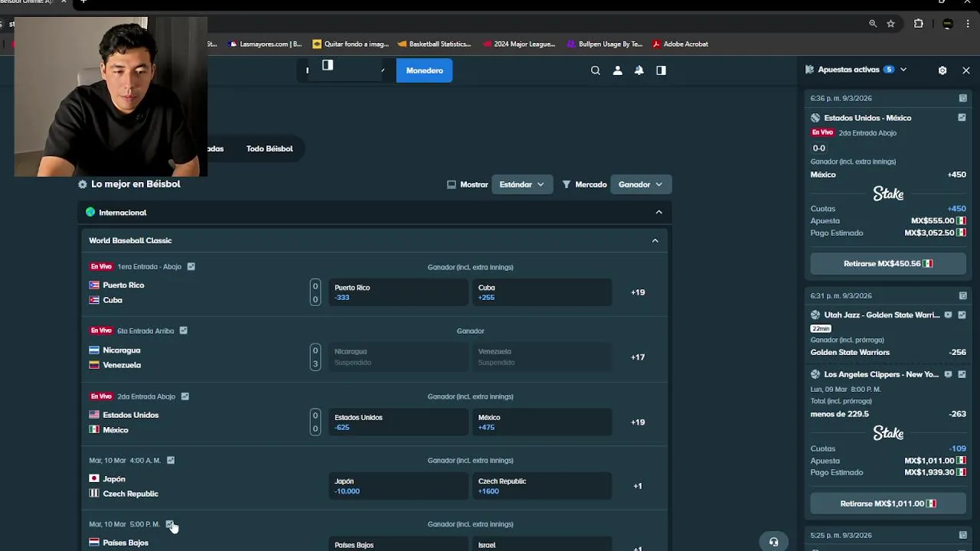This screenshot has width=980, height=551.
Task: Bet on México at +475
Action: [542, 422]
